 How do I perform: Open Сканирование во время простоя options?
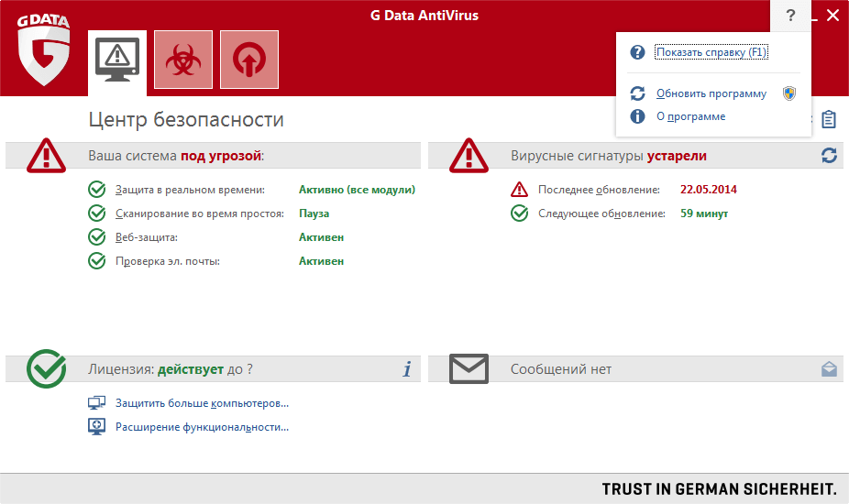coord(200,214)
